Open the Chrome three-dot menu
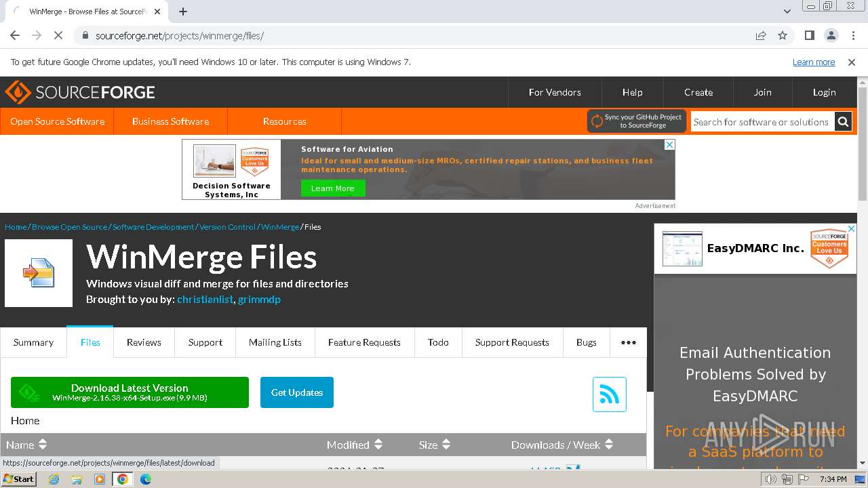868x488 pixels. (x=853, y=35)
